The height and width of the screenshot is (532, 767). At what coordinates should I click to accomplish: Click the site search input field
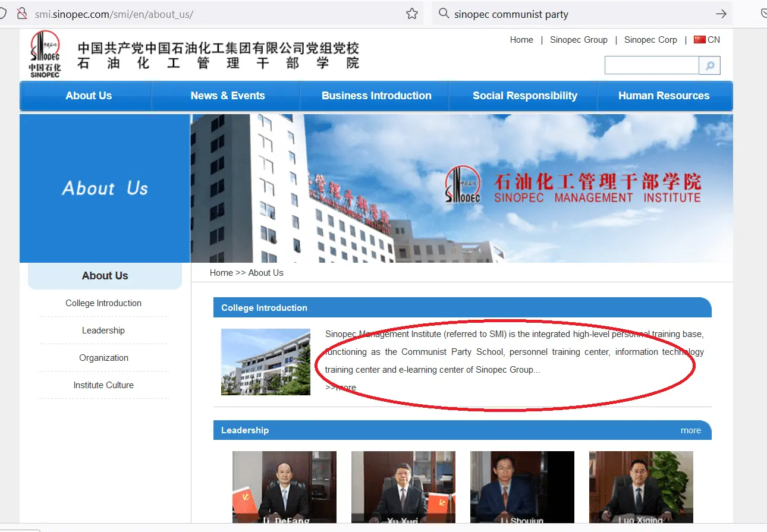[652, 65]
